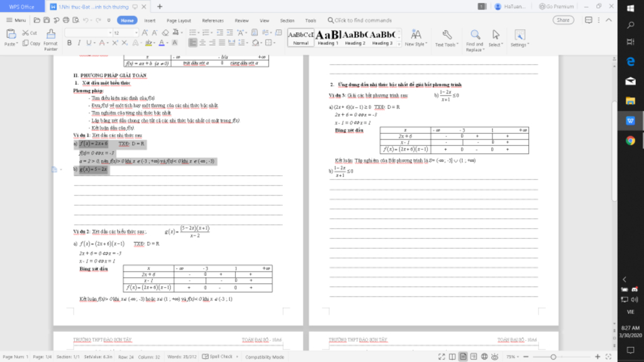Expand the styles gallery

pyautogui.click(x=399, y=45)
